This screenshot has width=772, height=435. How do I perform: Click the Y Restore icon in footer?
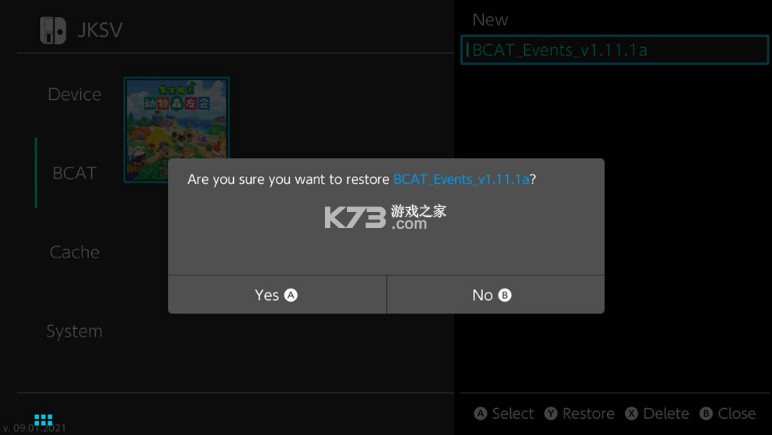[551, 413]
